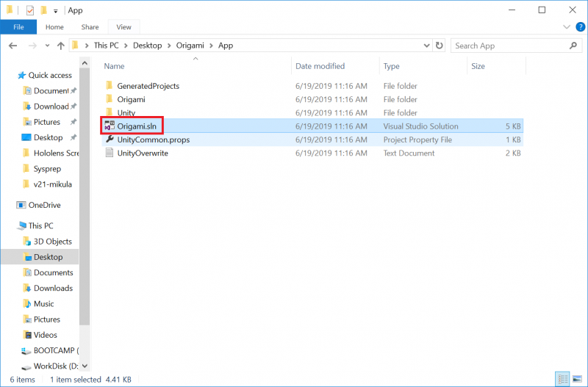The height and width of the screenshot is (387, 588).
Task: Open the Hololens Scre folder shortcut
Action: tap(57, 153)
